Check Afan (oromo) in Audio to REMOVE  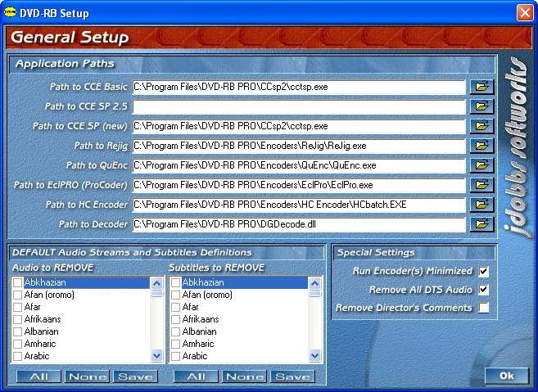(x=17, y=295)
